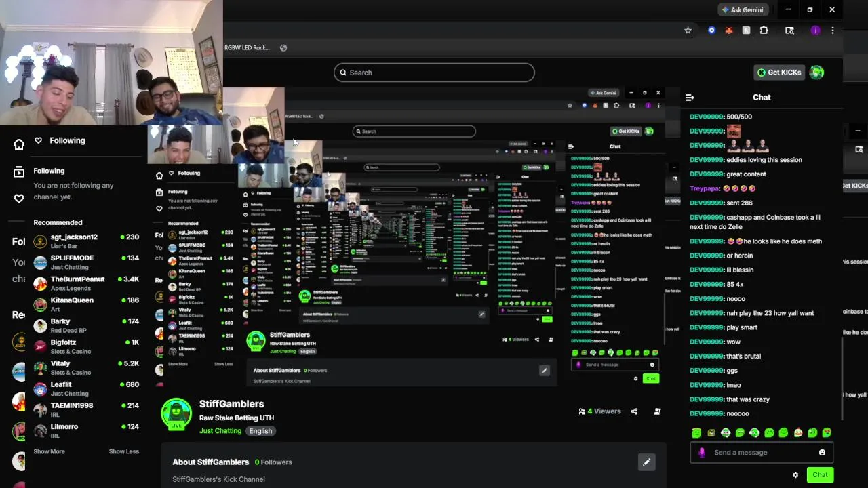Open the green user avatar menu
Screen dimensions: 868x488
(x=817, y=73)
